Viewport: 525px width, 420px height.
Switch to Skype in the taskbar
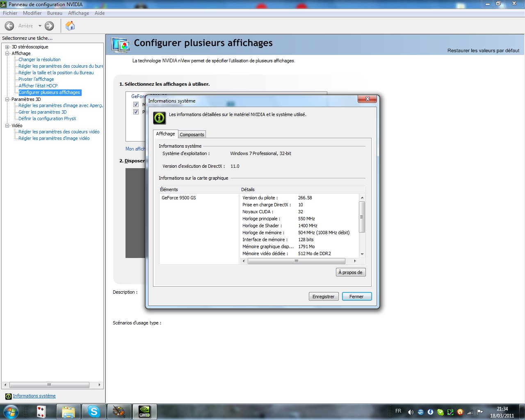coord(94,411)
